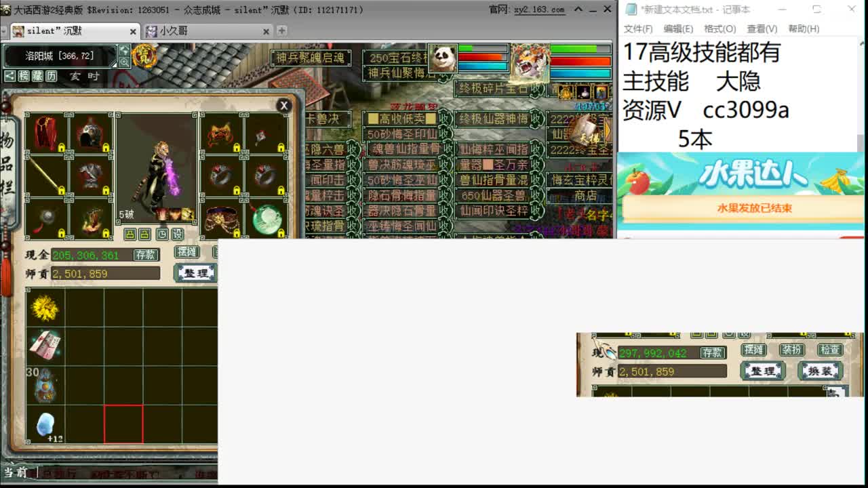Click the 存款 deposit button
Screen dimensions: 868x488
tap(146, 255)
